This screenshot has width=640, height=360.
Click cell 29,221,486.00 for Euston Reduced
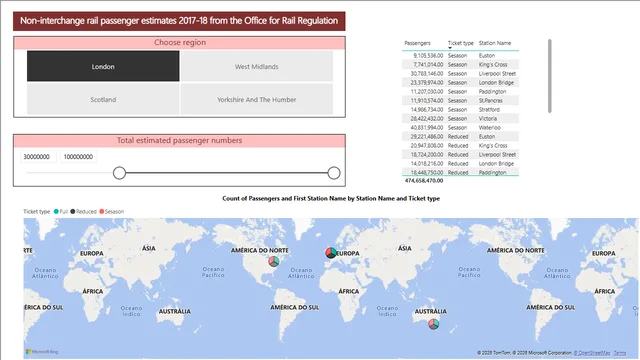coord(427,136)
